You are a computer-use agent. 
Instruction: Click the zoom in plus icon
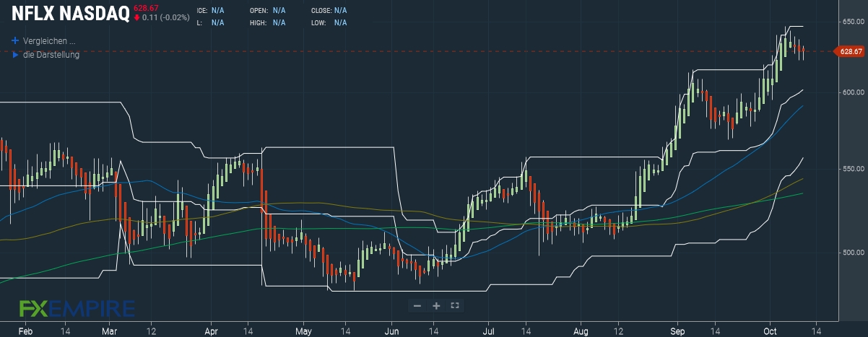coord(436,305)
